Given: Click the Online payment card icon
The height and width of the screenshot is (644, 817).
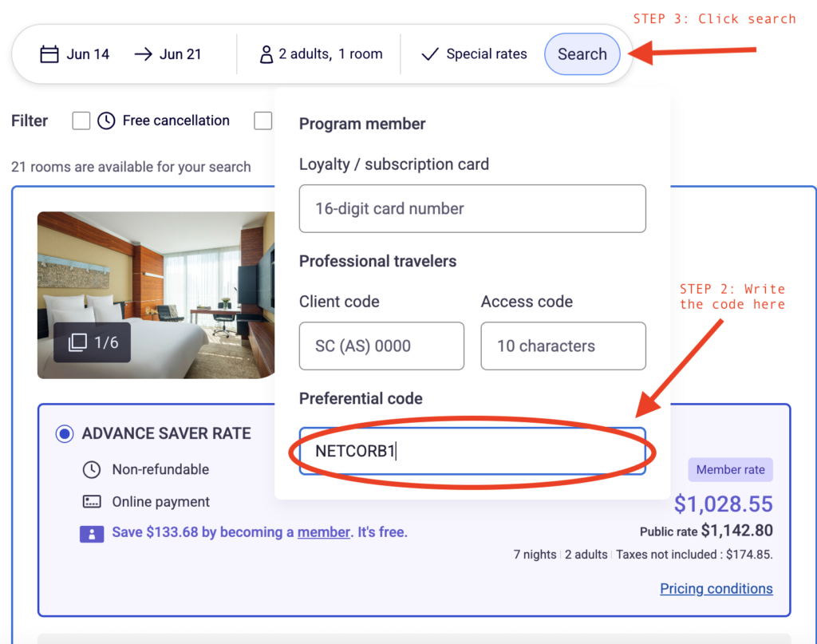Looking at the screenshot, I should 92,502.
